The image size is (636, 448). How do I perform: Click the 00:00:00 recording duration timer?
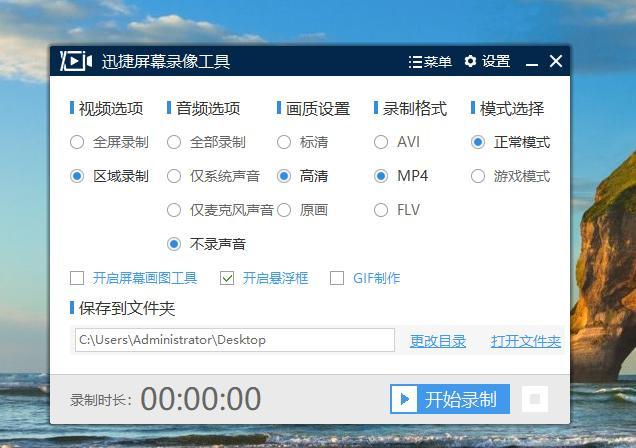(201, 399)
